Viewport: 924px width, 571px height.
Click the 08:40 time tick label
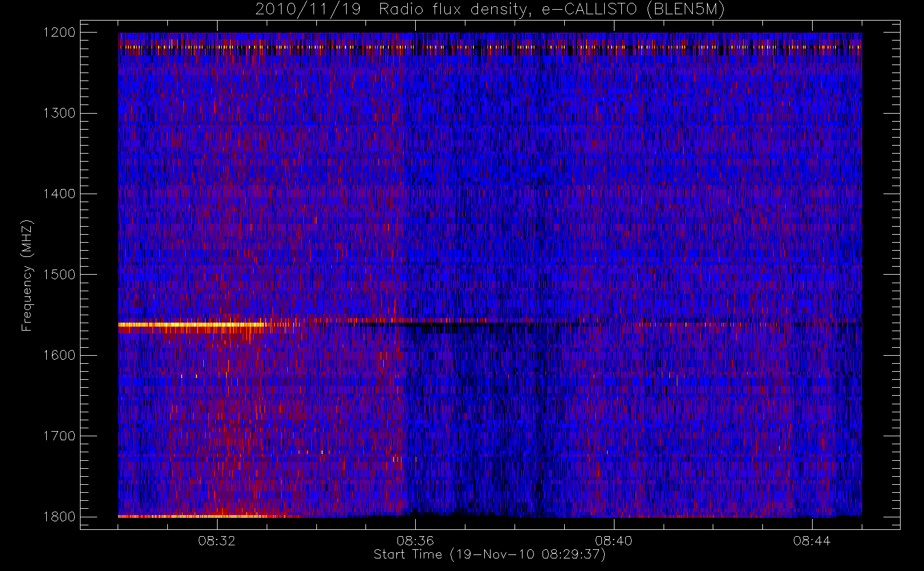point(613,541)
